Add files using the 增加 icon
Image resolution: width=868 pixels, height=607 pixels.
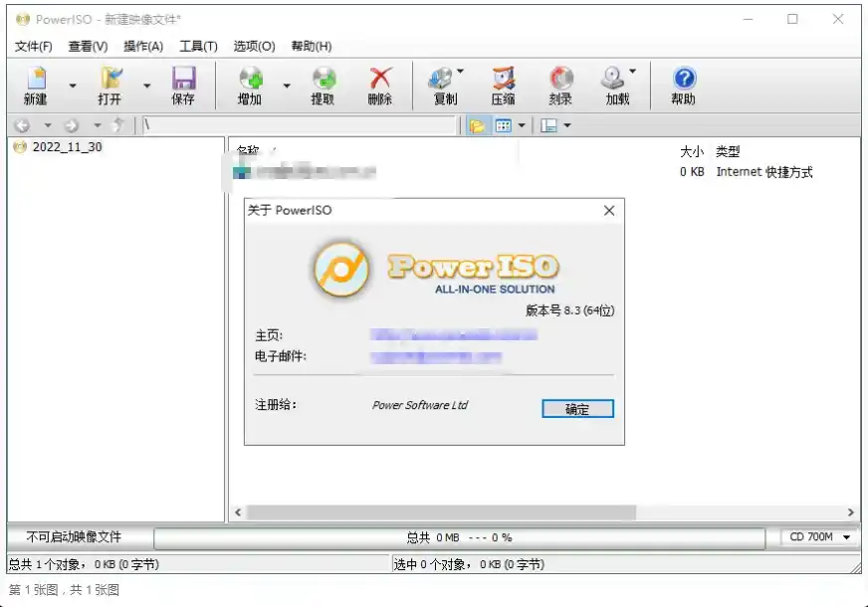(x=253, y=85)
